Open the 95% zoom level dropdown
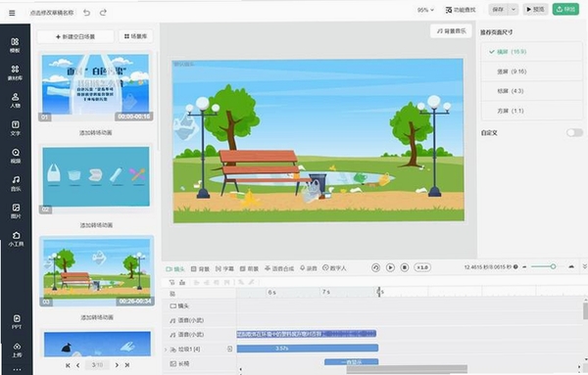The height and width of the screenshot is (375, 588). coord(425,10)
